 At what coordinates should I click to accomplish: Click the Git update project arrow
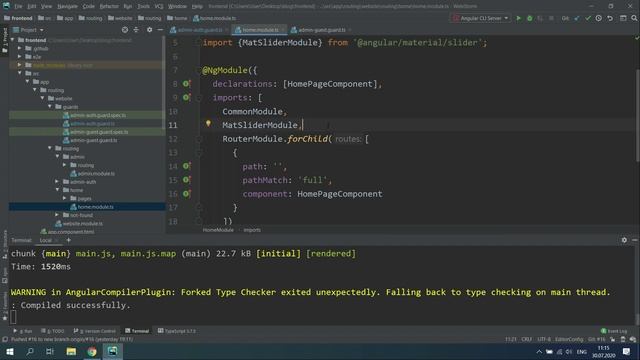tap(577, 18)
